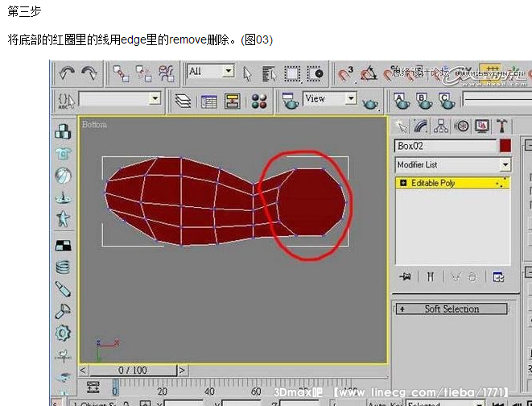The height and width of the screenshot is (406, 532).
Task: Toggle the Angle Snap button
Action: click(369, 73)
